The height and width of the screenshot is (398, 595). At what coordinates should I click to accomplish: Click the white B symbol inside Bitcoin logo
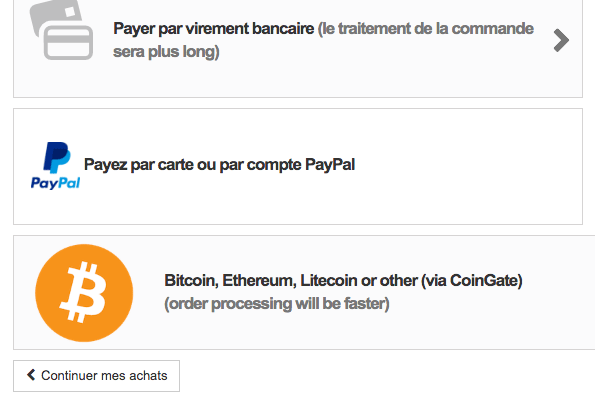tap(83, 293)
